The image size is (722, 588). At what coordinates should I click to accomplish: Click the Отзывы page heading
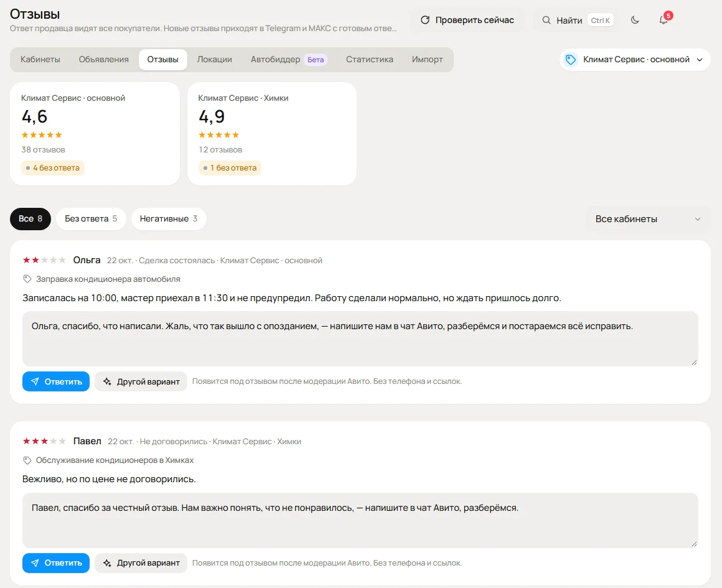click(x=35, y=14)
